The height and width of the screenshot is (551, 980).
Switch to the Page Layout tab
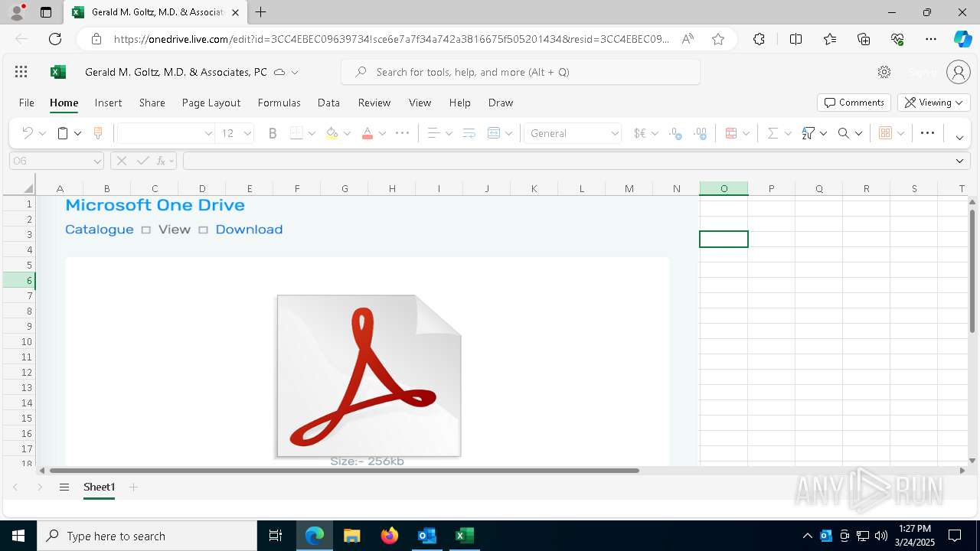(x=211, y=103)
